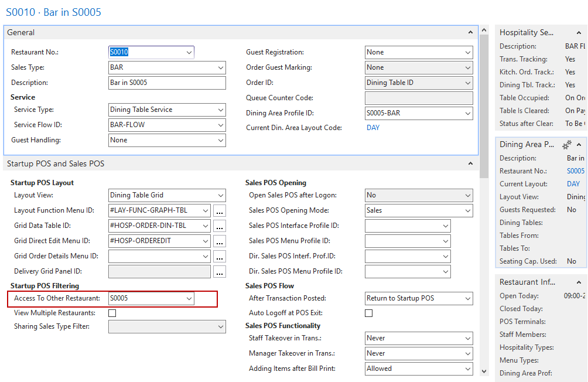Click the Dining Area Profile gear icon
The height and width of the screenshot is (382, 588).
point(566,144)
